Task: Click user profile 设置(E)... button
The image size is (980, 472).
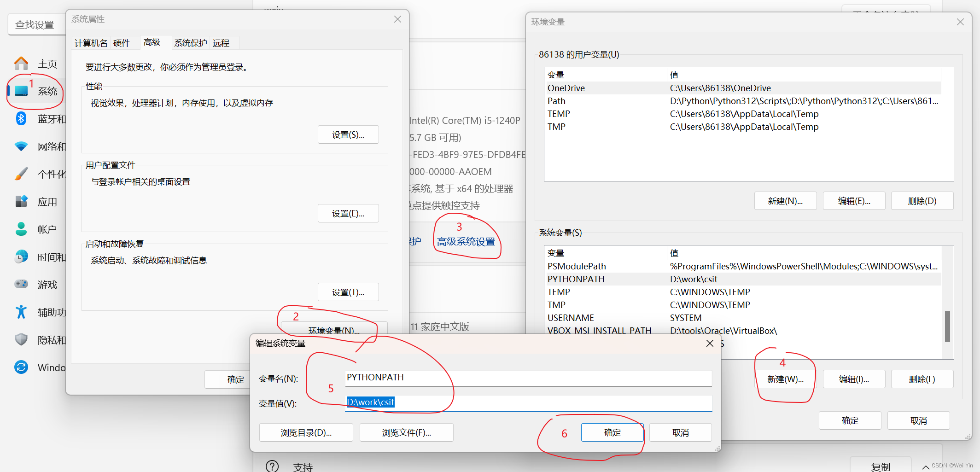Action: pyautogui.click(x=348, y=214)
